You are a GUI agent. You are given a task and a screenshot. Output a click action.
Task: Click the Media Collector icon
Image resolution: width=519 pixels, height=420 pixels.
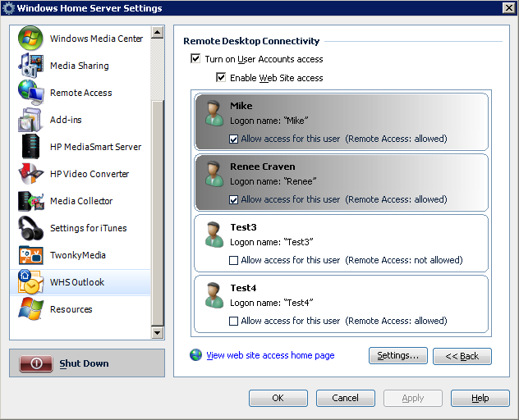coord(30,201)
